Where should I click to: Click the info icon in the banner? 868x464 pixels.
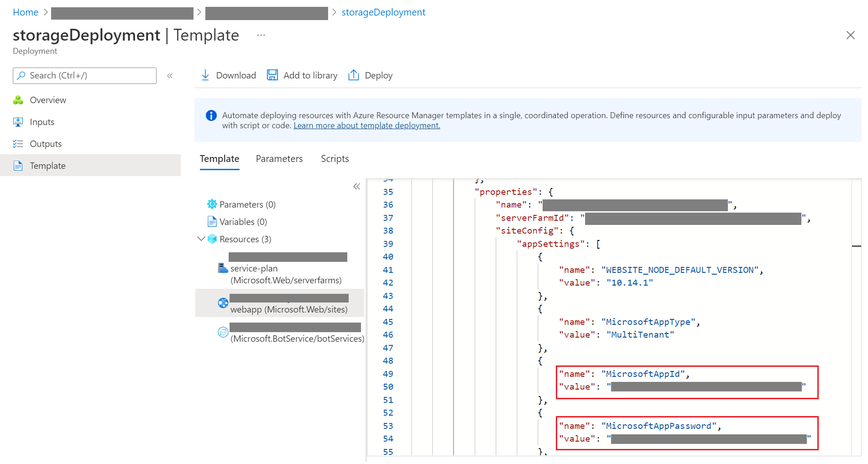coord(211,115)
